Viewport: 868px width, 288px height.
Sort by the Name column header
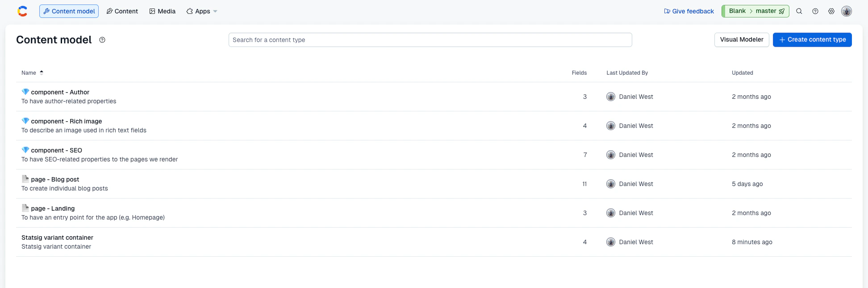click(x=29, y=73)
